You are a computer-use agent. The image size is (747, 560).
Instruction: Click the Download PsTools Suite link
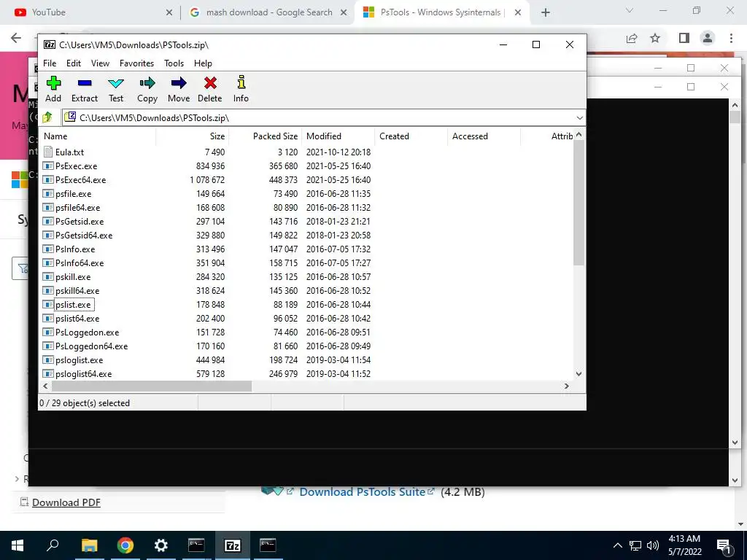coord(362,492)
